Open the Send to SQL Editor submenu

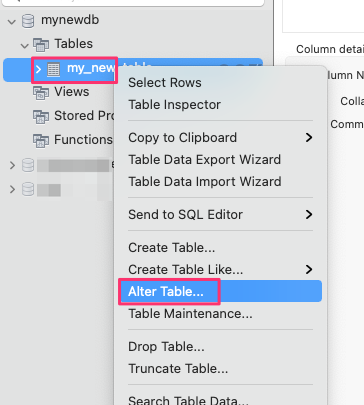[220, 214]
